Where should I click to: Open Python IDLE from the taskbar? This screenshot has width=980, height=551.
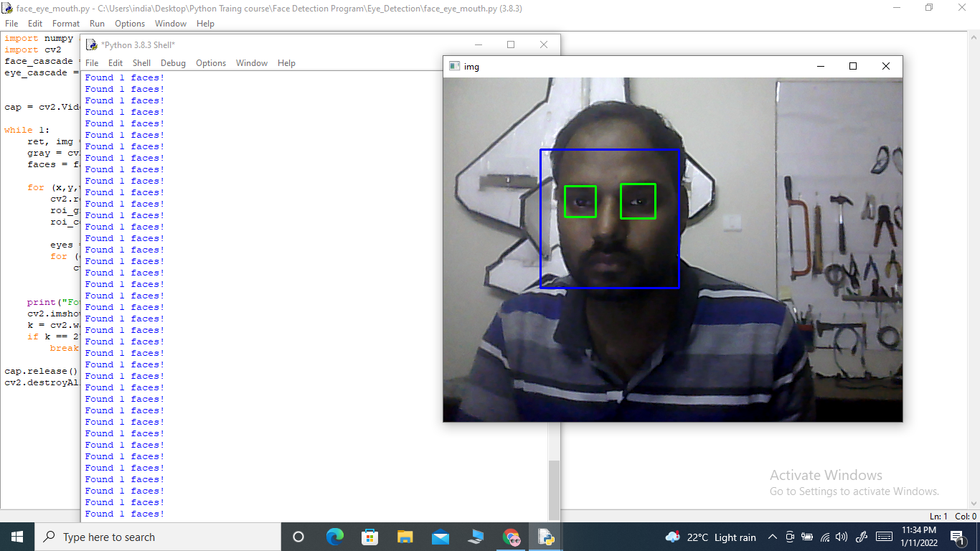tap(545, 537)
